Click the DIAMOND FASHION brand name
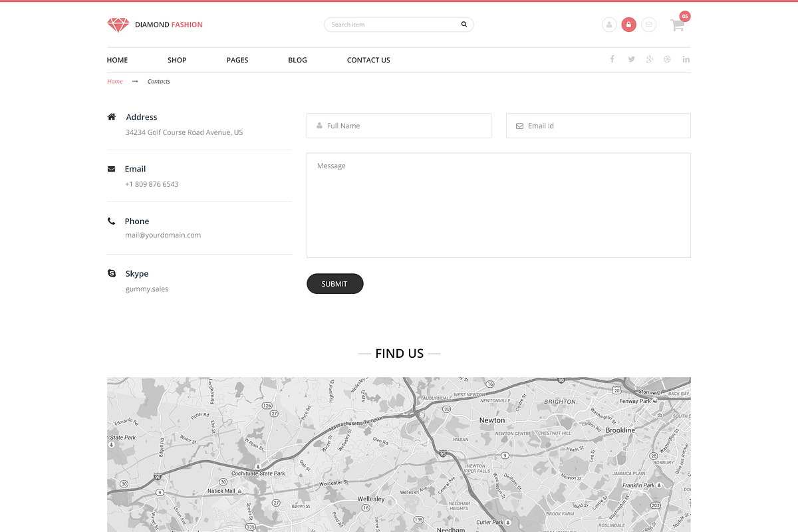 pyautogui.click(x=169, y=25)
